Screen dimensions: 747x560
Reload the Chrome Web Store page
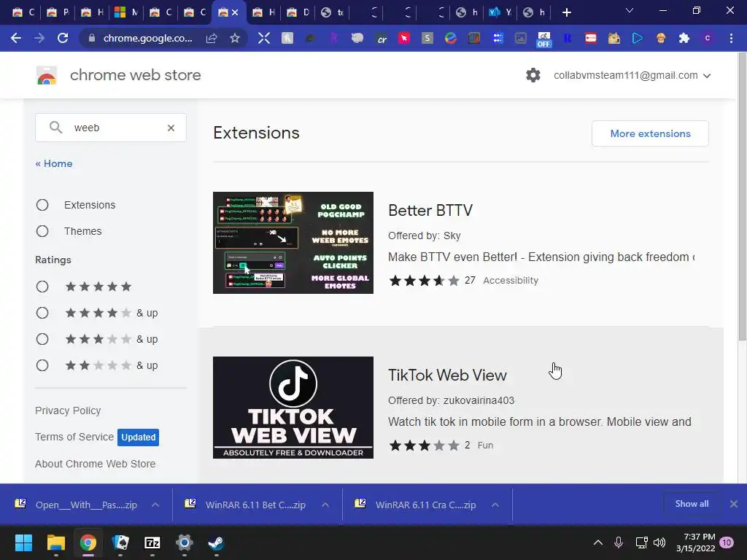(63, 38)
